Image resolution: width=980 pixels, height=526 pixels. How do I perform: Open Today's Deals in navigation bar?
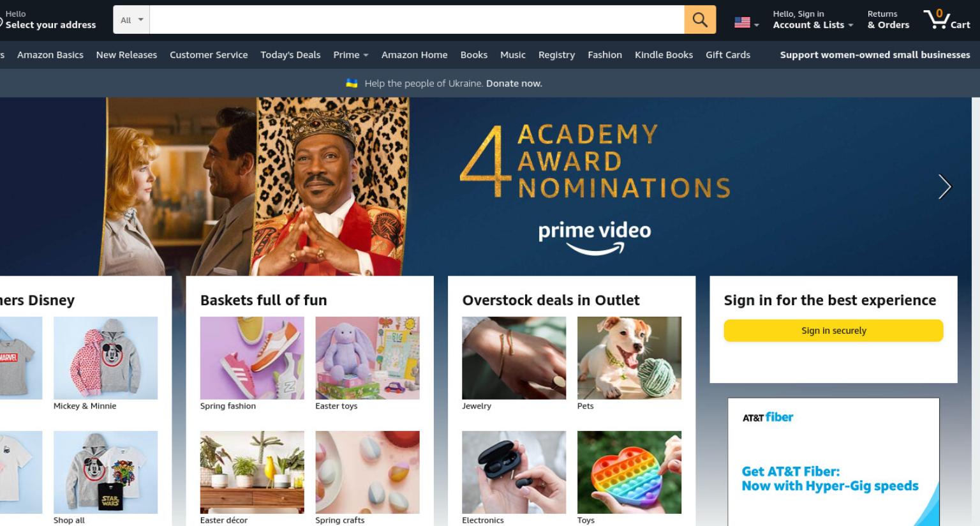click(x=290, y=55)
